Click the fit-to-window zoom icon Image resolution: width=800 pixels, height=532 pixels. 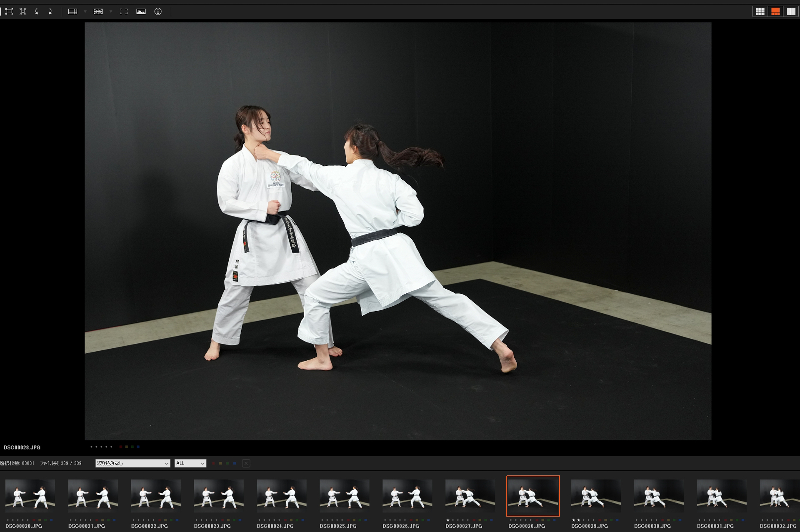[9, 12]
